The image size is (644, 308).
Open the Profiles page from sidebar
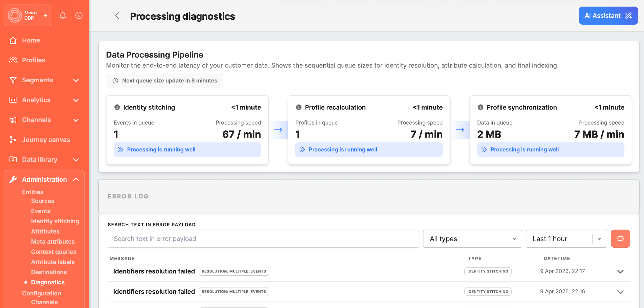coord(33,60)
